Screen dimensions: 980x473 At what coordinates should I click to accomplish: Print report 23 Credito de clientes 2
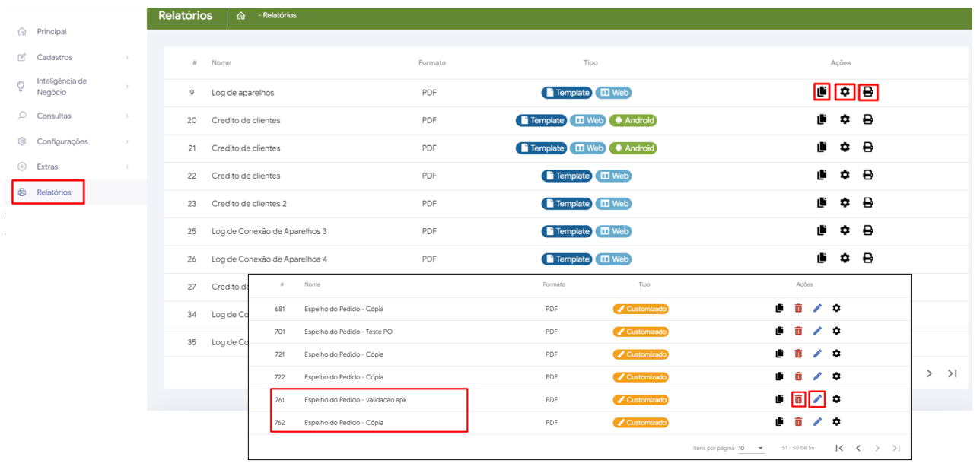pyautogui.click(x=868, y=203)
